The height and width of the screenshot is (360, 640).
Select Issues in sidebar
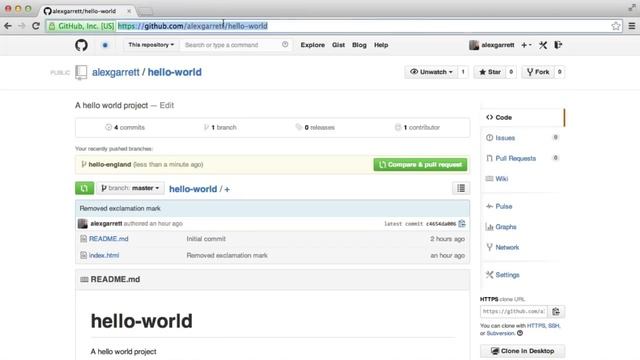(505, 138)
